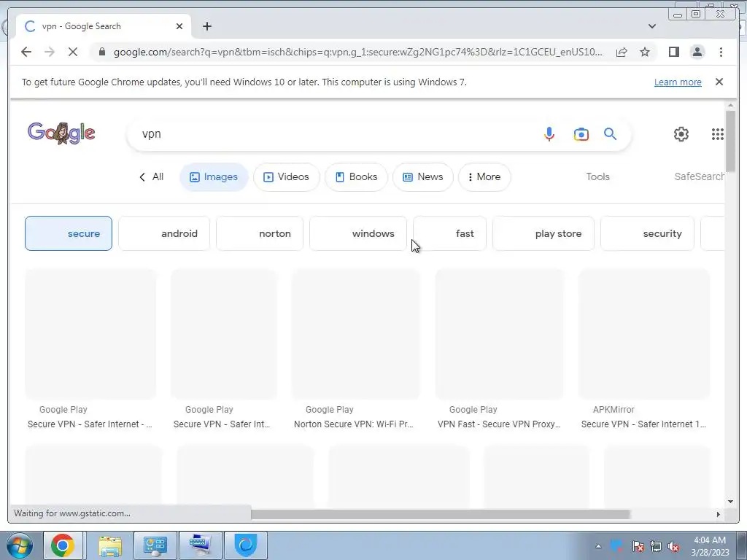
Task: Open the blue shield taskbar app
Action: pos(246,545)
